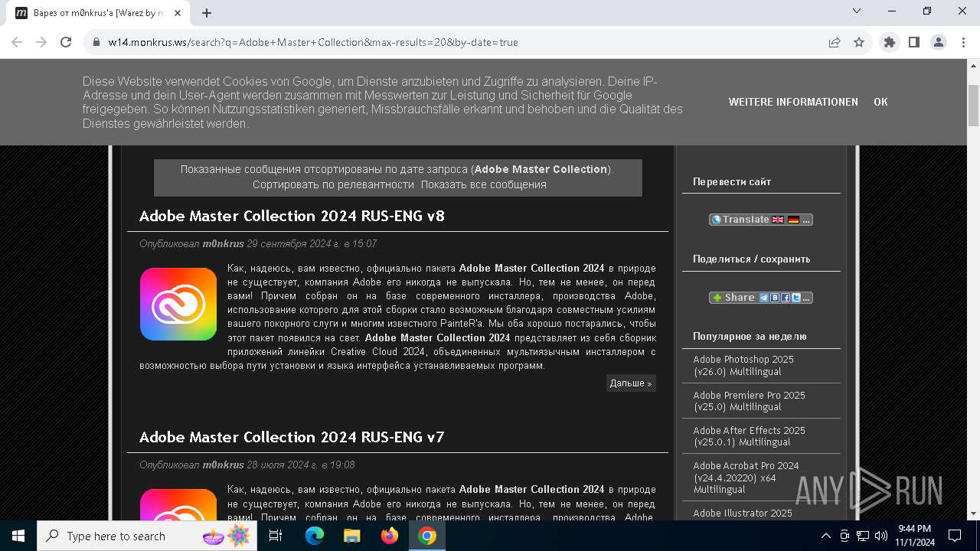Toggle the browser side panel
Viewport: 980px width, 551px height.
pos(914,42)
